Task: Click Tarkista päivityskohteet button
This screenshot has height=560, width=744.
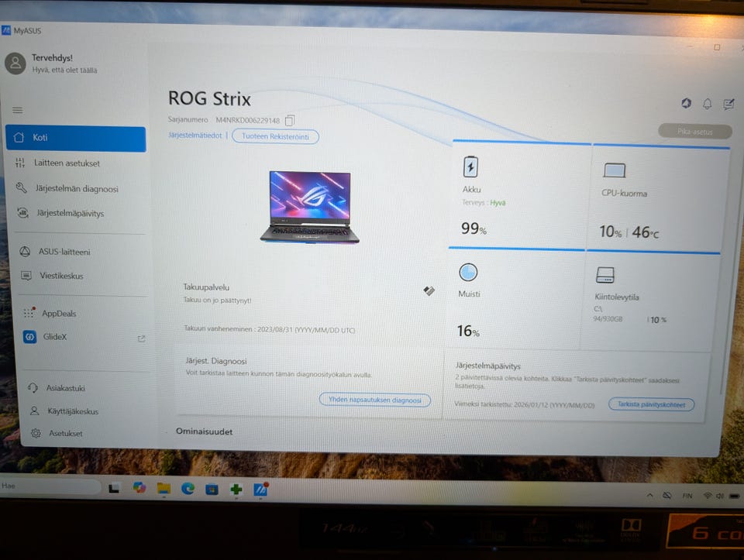Action: click(x=651, y=404)
